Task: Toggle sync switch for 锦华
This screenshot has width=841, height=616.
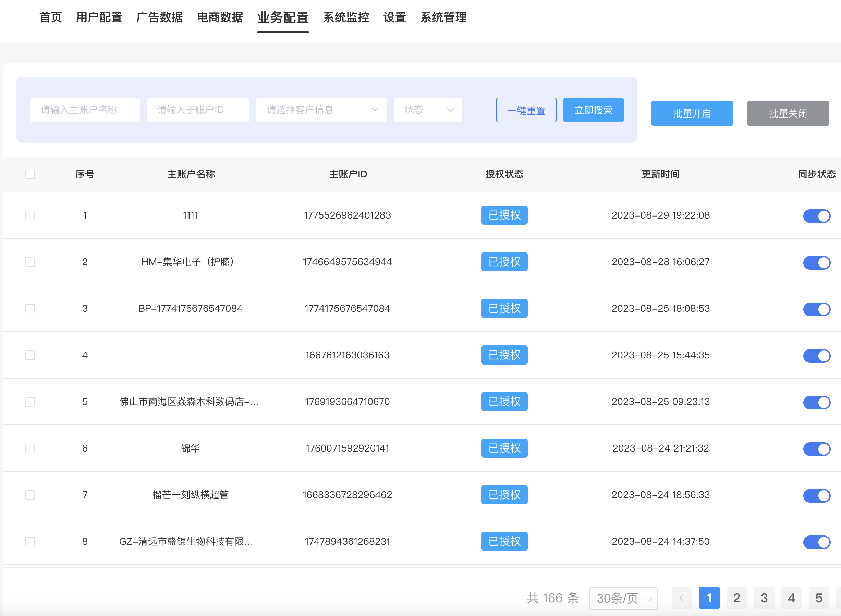Action: pyautogui.click(x=817, y=449)
